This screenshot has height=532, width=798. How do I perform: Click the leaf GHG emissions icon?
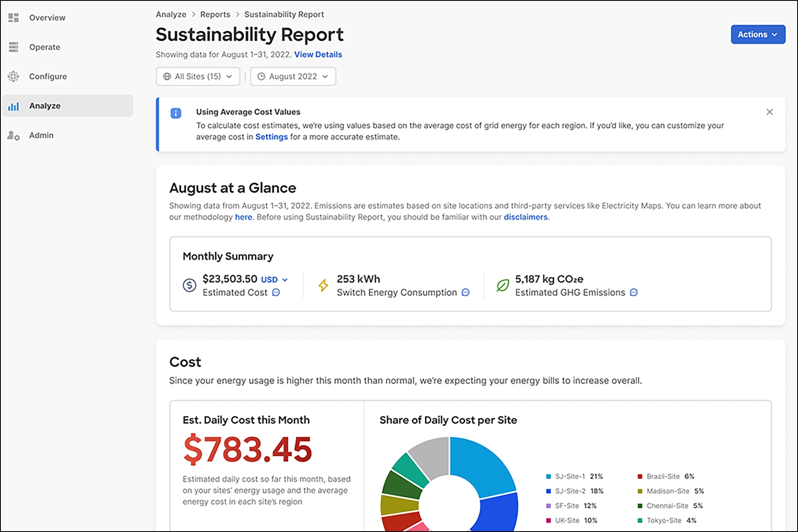coord(501,285)
